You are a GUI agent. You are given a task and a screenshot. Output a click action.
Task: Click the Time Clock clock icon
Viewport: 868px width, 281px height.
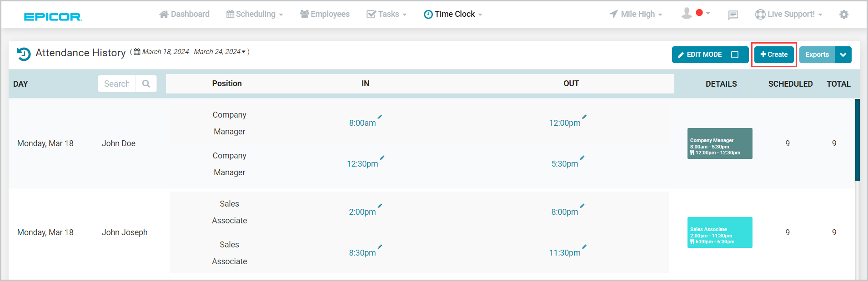[x=428, y=15]
